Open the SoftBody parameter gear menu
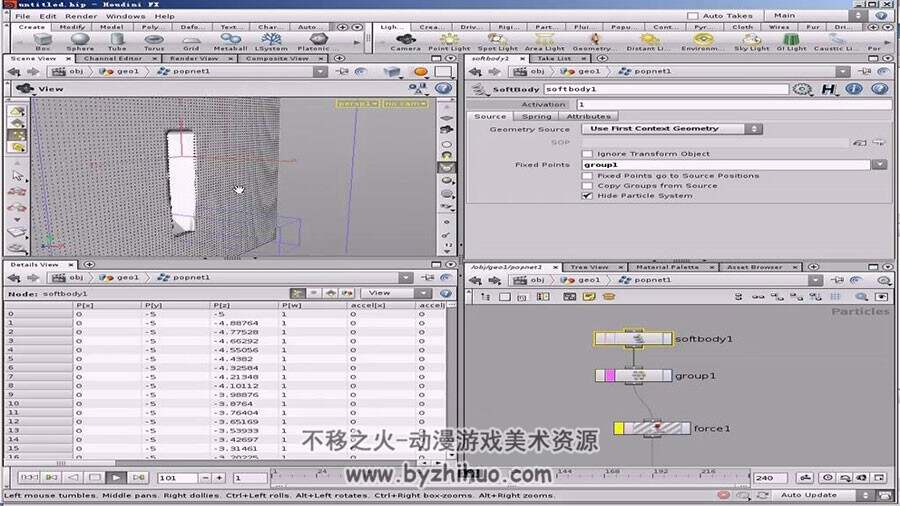 [x=802, y=89]
